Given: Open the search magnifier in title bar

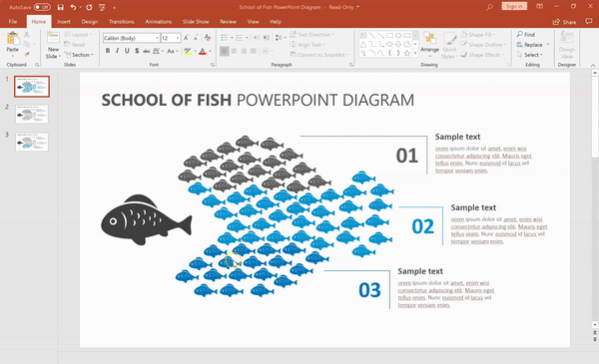Looking at the screenshot, I should pos(489,7).
